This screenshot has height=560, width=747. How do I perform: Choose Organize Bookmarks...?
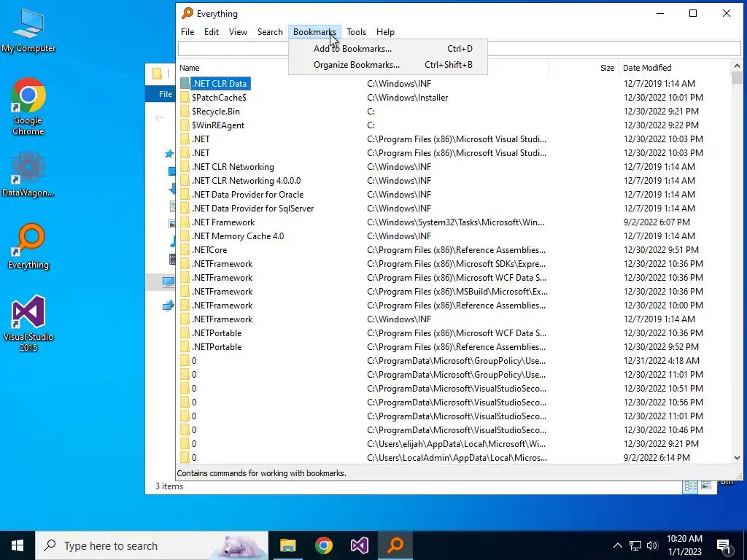388,65
